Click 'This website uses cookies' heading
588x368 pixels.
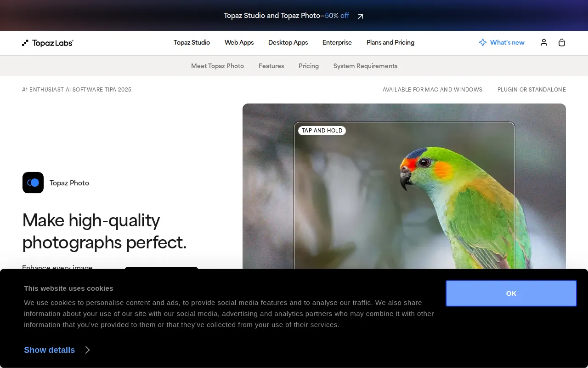click(x=68, y=288)
